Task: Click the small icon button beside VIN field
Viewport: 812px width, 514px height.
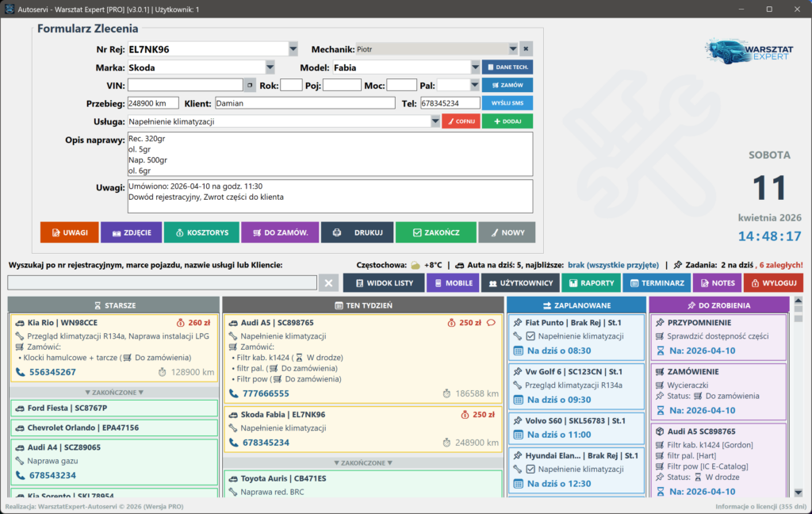Action: point(250,85)
